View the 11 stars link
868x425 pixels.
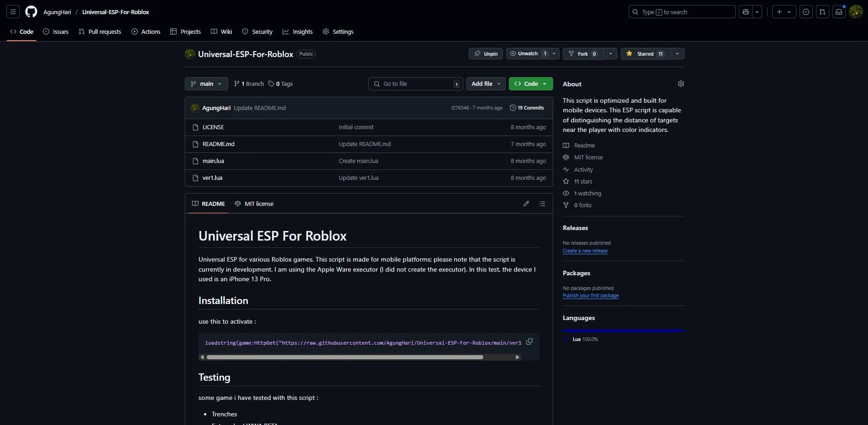coord(577,181)
